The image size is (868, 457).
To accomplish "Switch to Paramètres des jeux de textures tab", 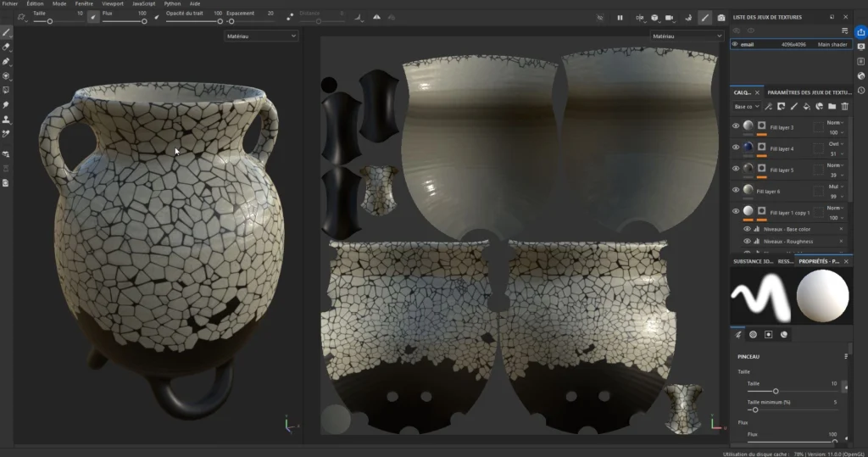I will point(809,92).
